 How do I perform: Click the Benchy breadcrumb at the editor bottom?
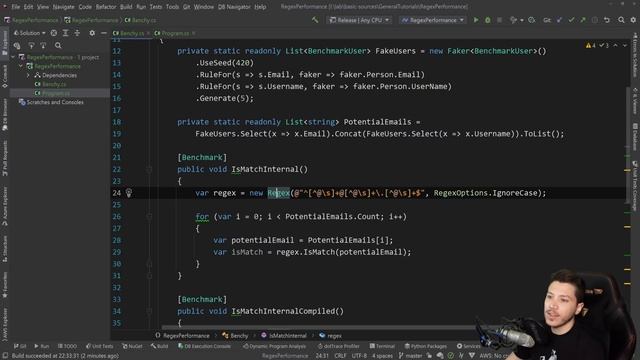coord(236,336)
